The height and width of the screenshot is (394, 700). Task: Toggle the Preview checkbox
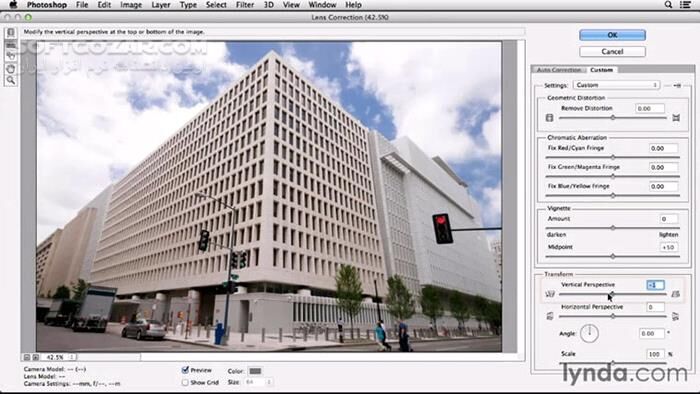coord(185,370)
